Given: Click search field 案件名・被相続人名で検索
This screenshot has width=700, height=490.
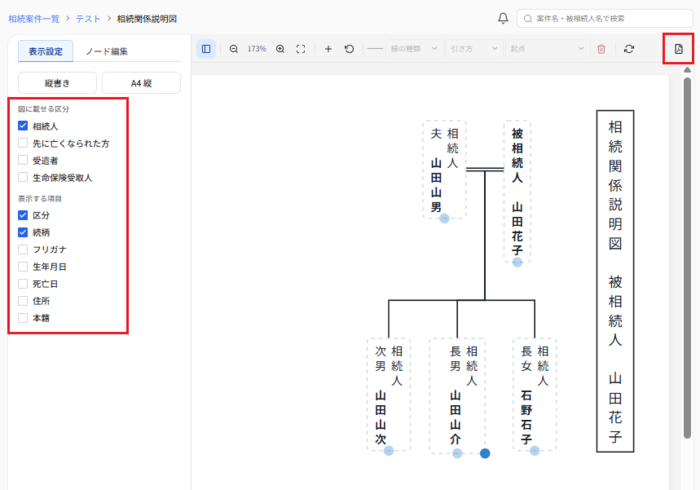Looking at the screenshot, I should point(605,19).
